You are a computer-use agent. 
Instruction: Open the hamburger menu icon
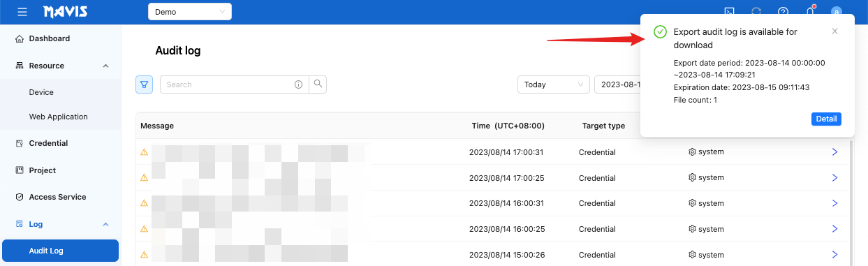(x=22, y=12)
